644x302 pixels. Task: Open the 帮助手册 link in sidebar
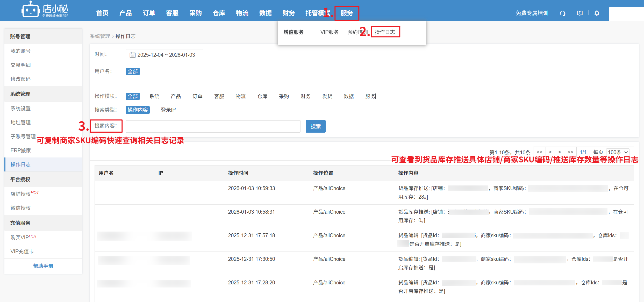click(43, 266)
